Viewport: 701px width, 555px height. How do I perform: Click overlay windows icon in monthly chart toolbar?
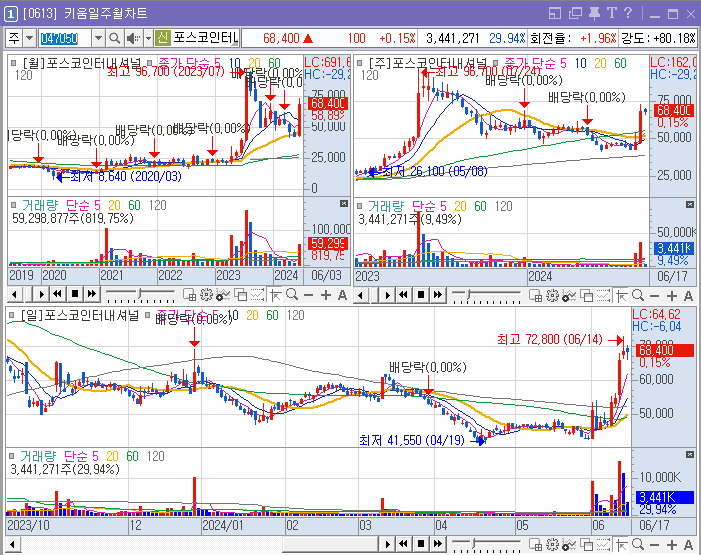241,295
